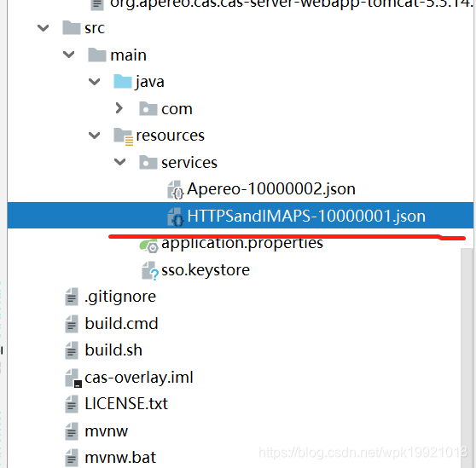Viewport: 476px width, 468px height.
Task: Select build.sh file name
Action: pyautogui.click(x=113, y=350)
